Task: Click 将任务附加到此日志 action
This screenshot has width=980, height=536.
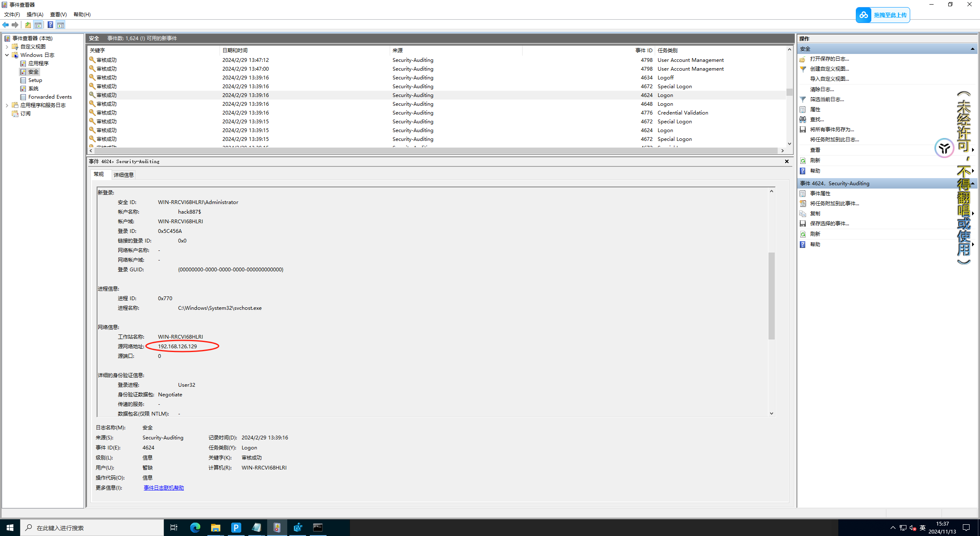Action: tap(835, 140)
